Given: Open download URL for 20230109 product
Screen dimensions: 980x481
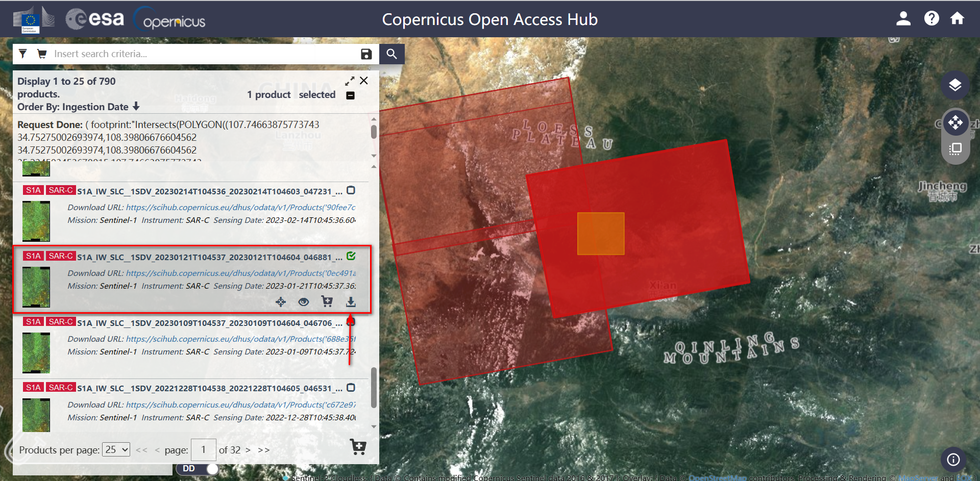Looking at the screenshot, I should [241, 339].
